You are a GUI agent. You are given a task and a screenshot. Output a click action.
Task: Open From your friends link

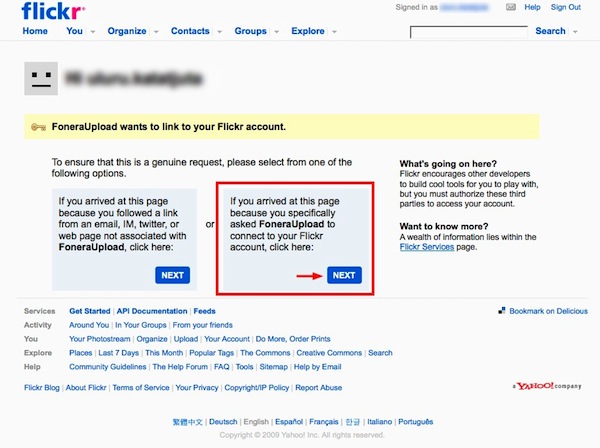pyautogui.click(x=202, y=325)
